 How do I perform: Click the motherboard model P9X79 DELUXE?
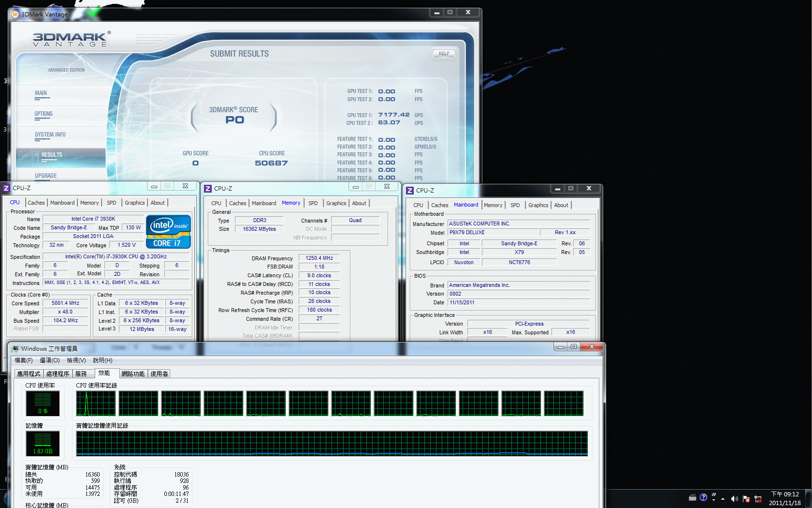493,233
